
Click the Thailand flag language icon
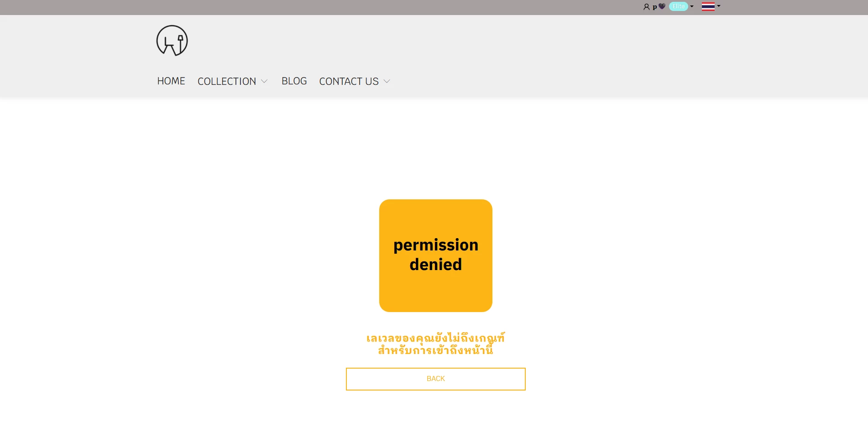click(x=708, y=6)
